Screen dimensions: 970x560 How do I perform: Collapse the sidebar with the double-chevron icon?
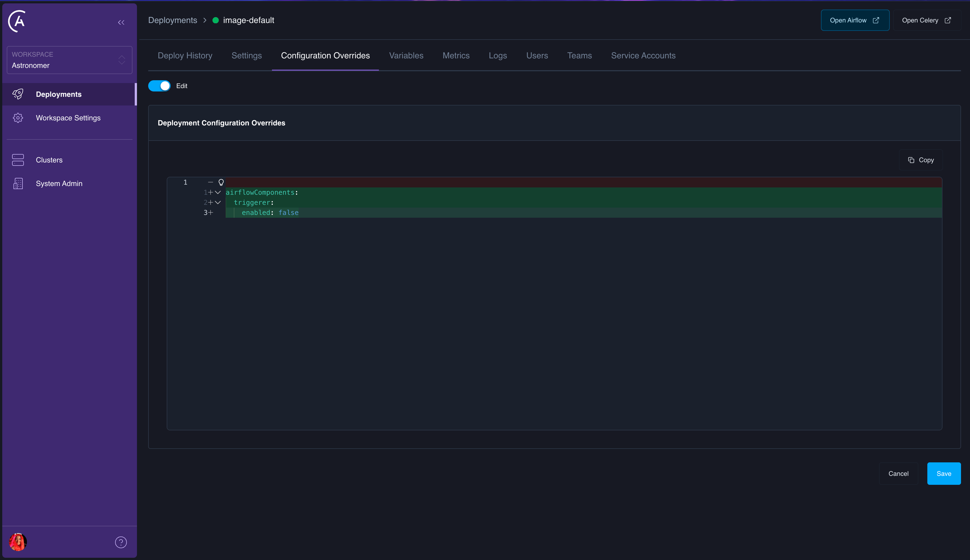pyautogui.click(x=121, y=22)
